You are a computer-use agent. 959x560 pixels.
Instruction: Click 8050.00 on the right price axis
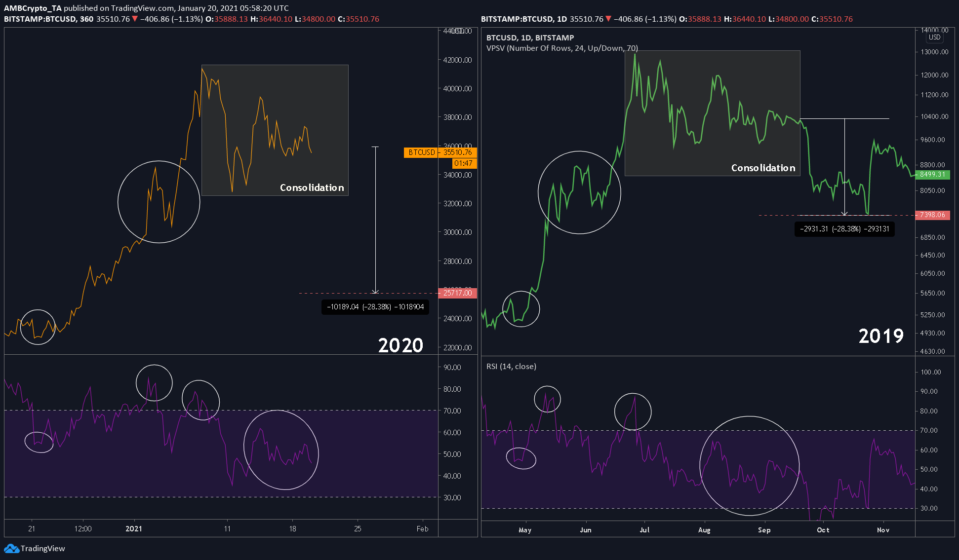(x=933, y=190)
